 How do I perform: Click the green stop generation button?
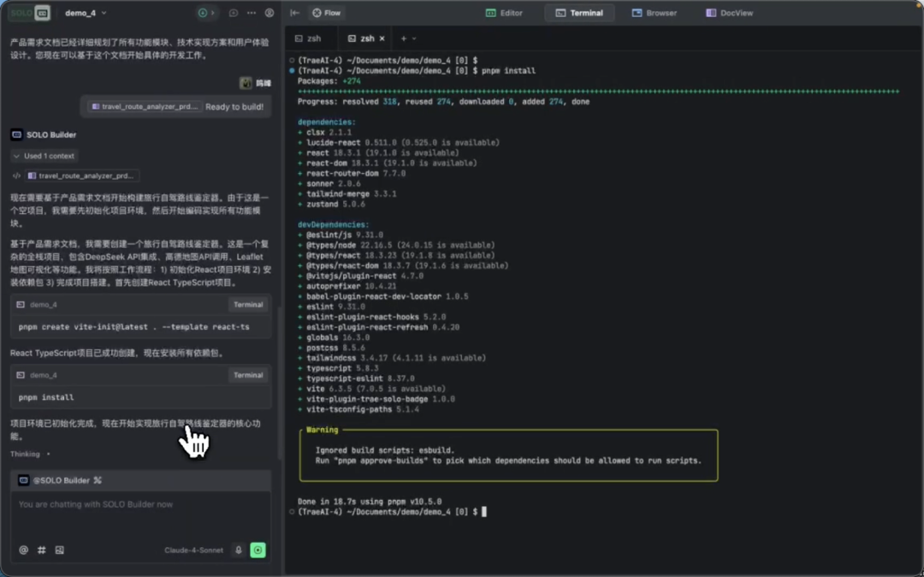258,550
